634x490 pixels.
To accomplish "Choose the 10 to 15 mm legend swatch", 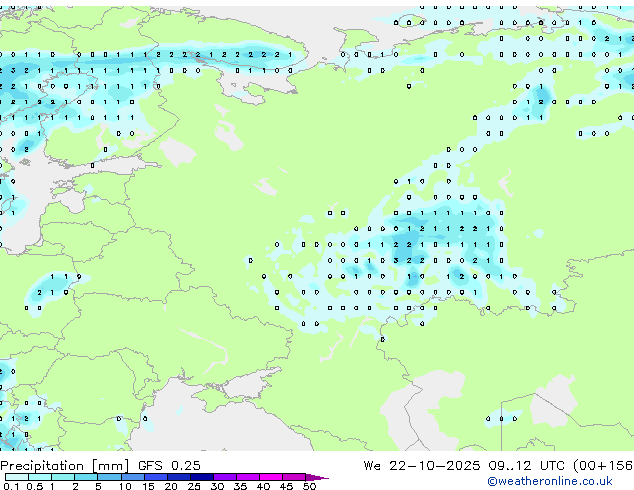I will (133, 477).
